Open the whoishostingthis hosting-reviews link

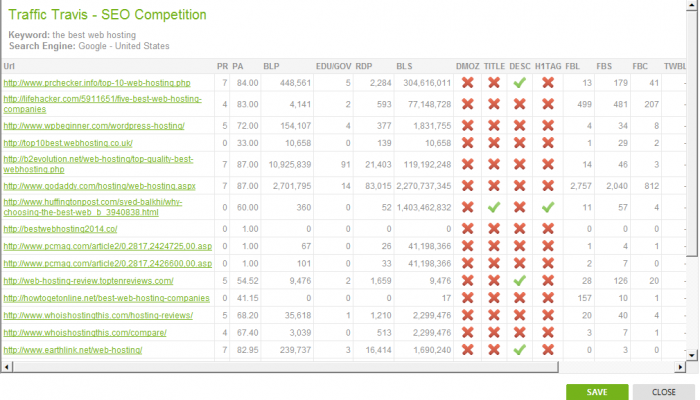pyautogui.click(x=98, y=315)
